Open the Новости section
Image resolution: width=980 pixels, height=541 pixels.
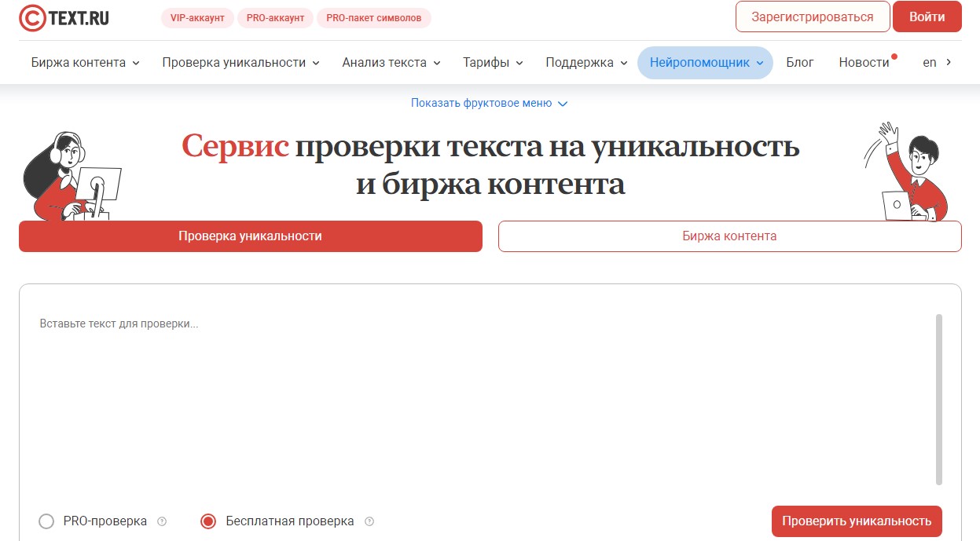tap(864, 63)
